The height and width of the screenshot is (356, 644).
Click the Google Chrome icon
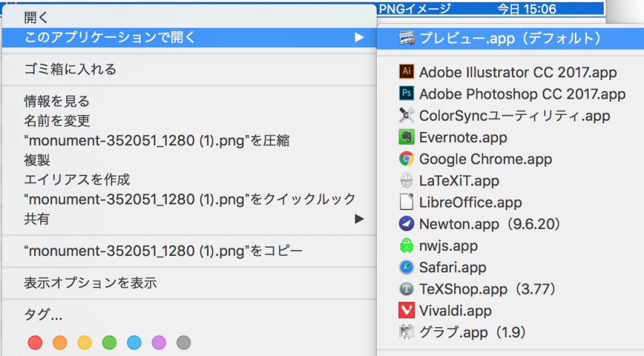tap(407, 159)
